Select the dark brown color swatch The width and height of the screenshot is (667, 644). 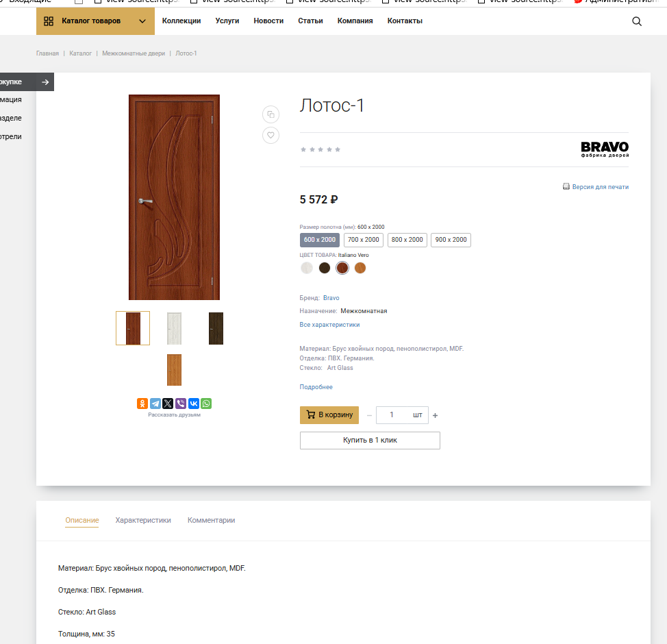pyautogui.click(x=325, y=268)
